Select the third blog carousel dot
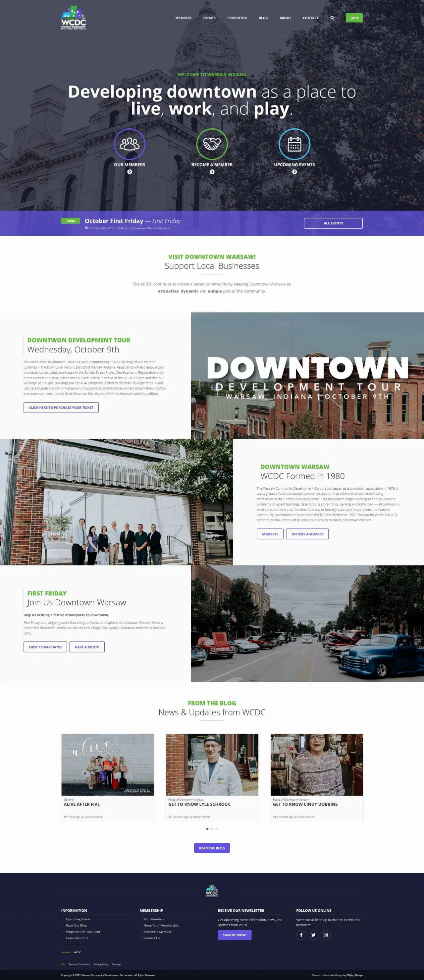The width and height of the screenshot is (424, 980). (x=217, y=828)
